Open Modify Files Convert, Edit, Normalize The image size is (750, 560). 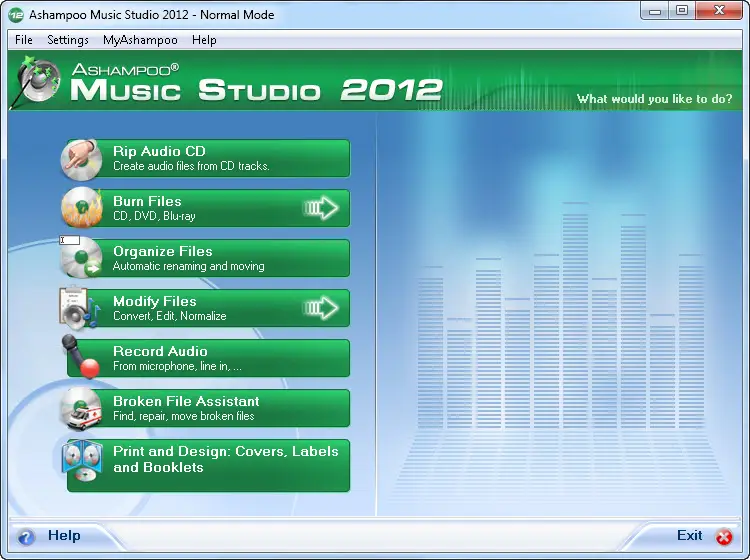tap(208, 308)
